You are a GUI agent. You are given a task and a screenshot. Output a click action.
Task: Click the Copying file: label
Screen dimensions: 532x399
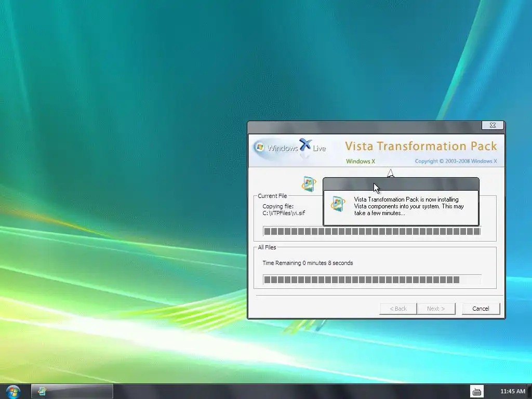coord(278,206)
